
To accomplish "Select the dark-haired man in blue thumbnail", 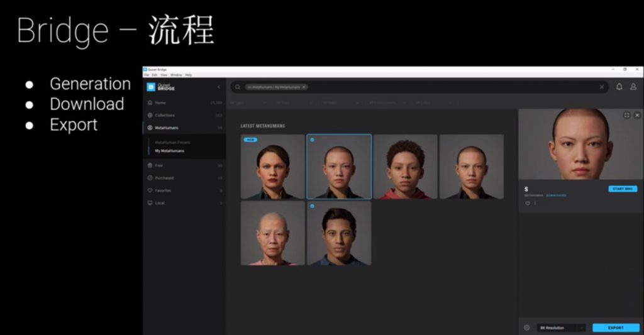I will pos(339,233).
